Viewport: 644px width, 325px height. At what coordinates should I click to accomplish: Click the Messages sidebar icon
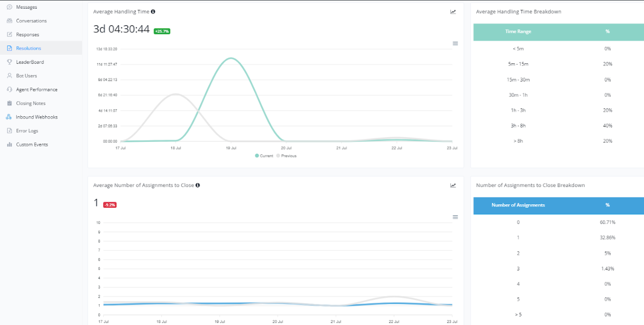point(10,7)
